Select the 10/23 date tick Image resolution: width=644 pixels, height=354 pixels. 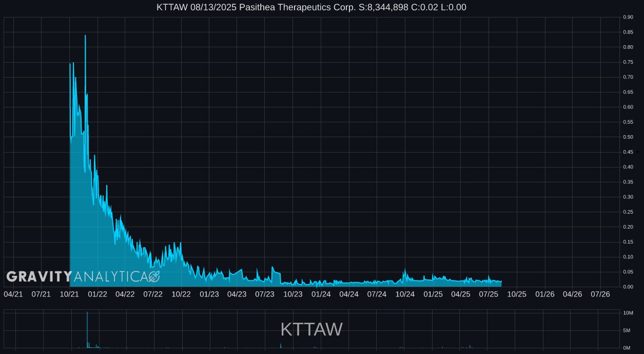293,294
